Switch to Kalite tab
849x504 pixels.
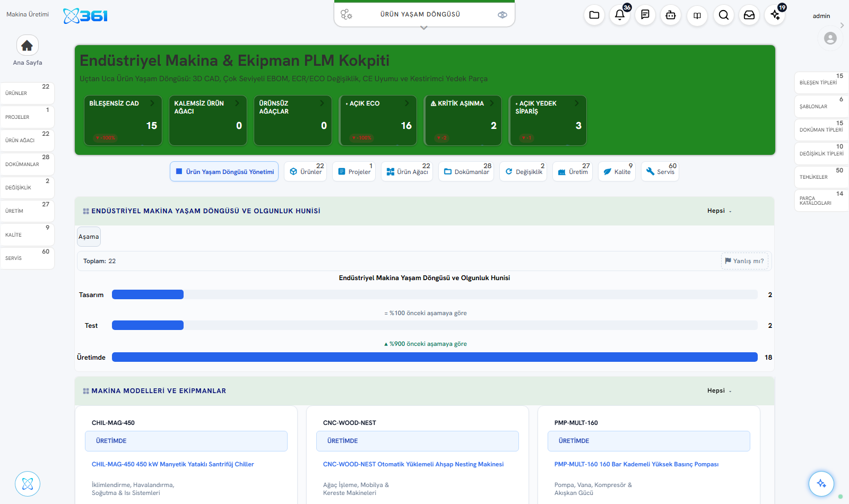click(617, 171)
